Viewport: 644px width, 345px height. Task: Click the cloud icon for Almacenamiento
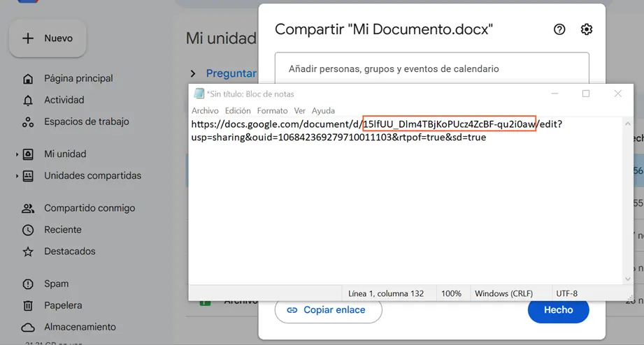(28, 328)
